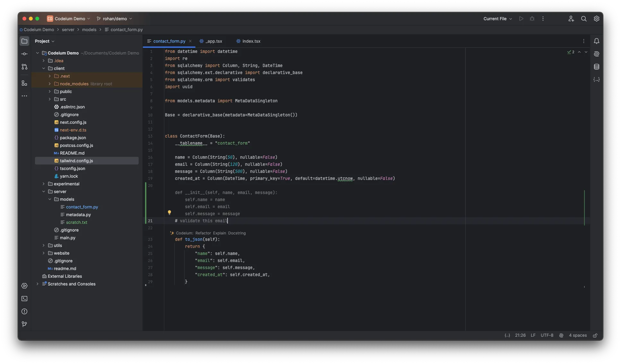
Task: Click the Debug bug icon in toolbar
Action: click(x=532, y=19)
